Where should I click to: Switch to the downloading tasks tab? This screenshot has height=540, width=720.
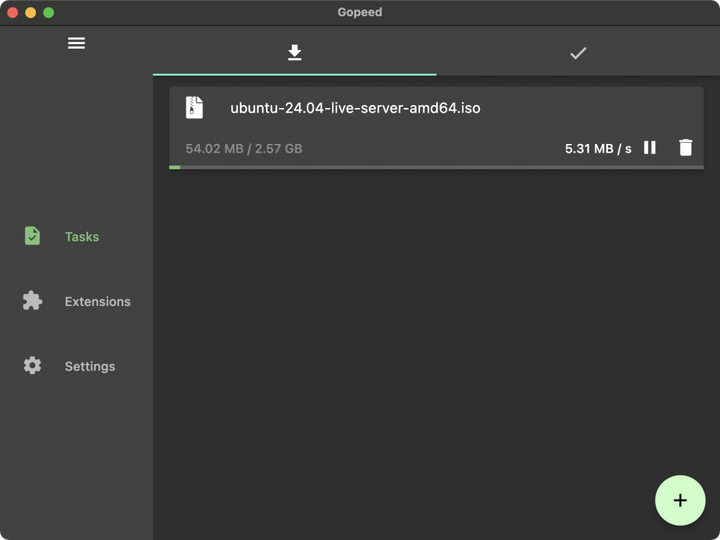coord(294,53)
